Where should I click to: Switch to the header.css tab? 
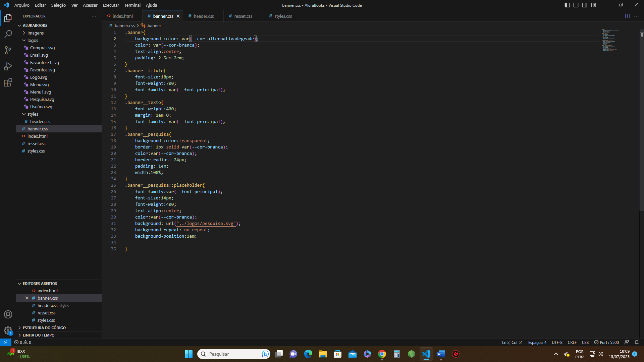tap(203, 16)
